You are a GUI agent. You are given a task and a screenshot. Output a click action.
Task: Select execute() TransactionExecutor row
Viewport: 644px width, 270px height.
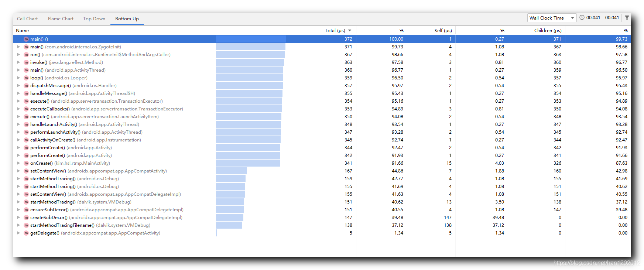(x=322, y=101)
